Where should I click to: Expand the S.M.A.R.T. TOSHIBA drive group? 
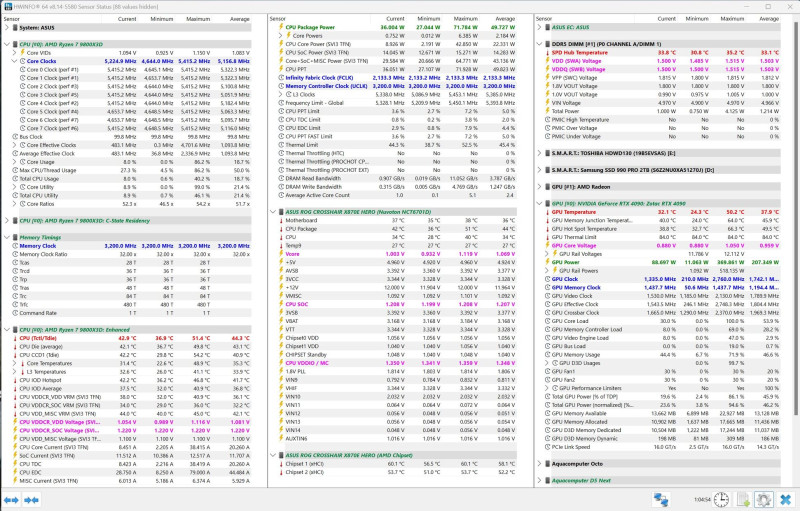point(539,153)
